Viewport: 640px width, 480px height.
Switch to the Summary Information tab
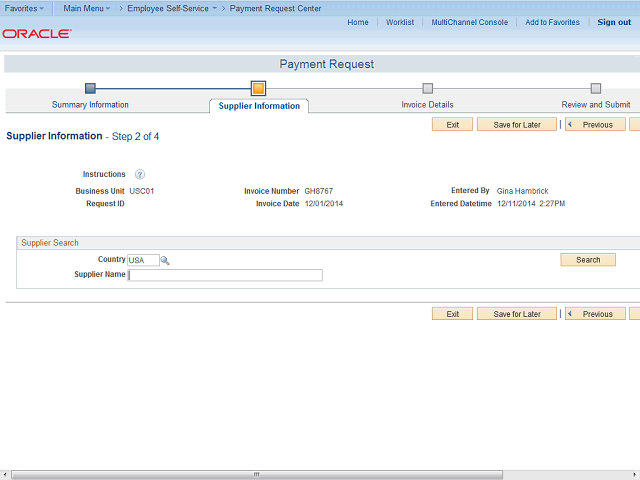click(90, 105)
